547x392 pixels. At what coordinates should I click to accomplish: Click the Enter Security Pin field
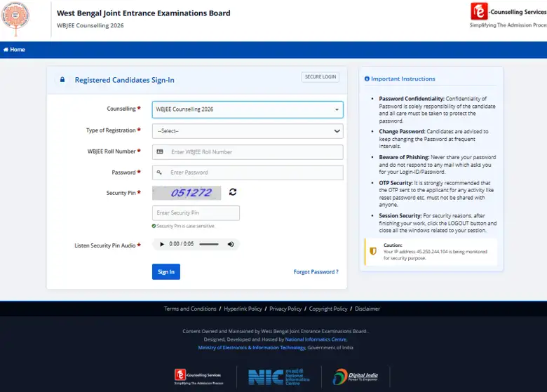[x=196, y=212]
